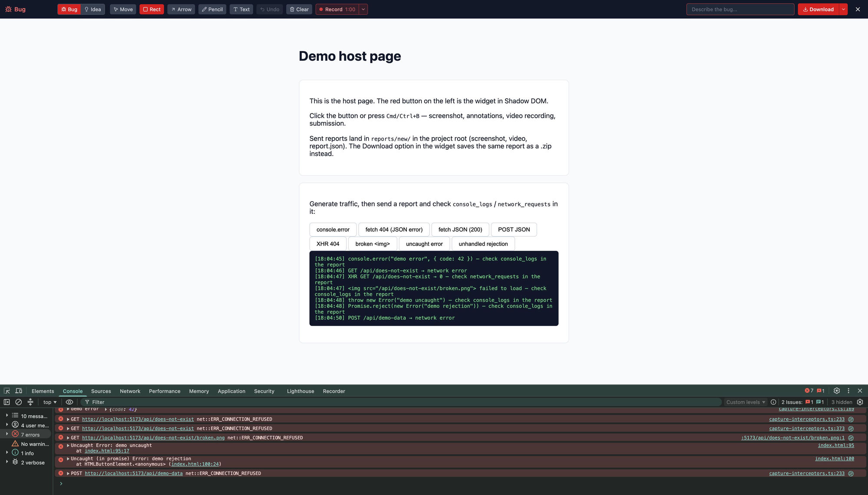Click the Clear annotations button

pos(299,9)
